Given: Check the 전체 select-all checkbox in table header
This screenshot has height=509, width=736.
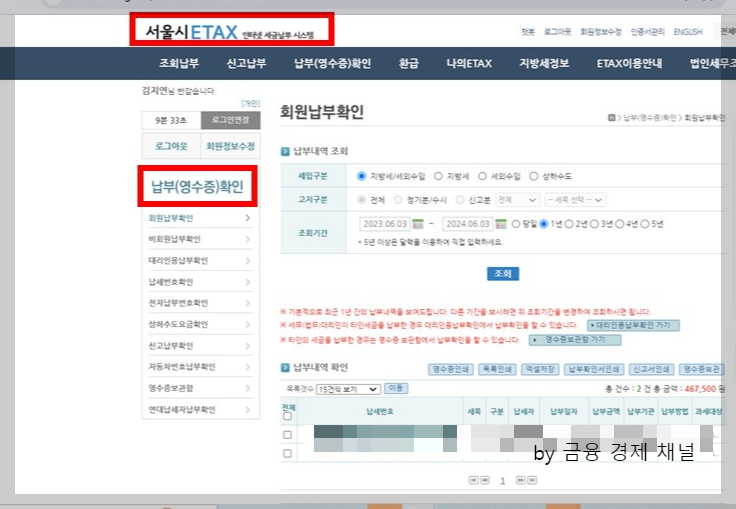Looking at the screenshot, I should [287, 416].
